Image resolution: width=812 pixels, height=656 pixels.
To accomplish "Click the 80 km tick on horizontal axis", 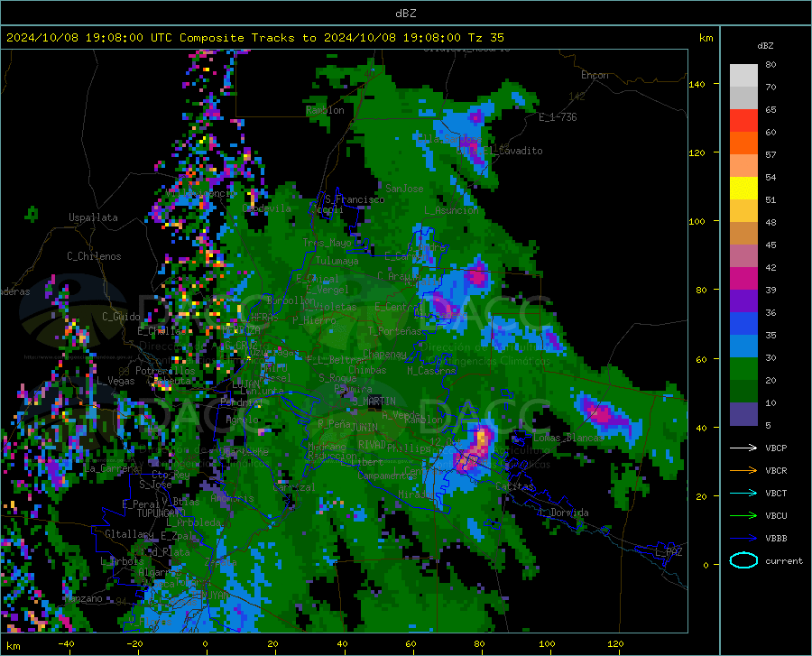I will tap(479, 644).
